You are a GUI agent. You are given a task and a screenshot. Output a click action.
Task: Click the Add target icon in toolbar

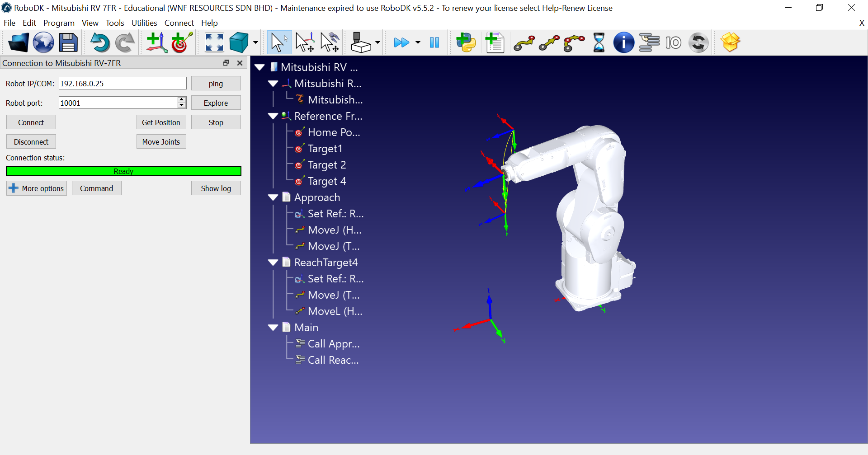(182, 43)
